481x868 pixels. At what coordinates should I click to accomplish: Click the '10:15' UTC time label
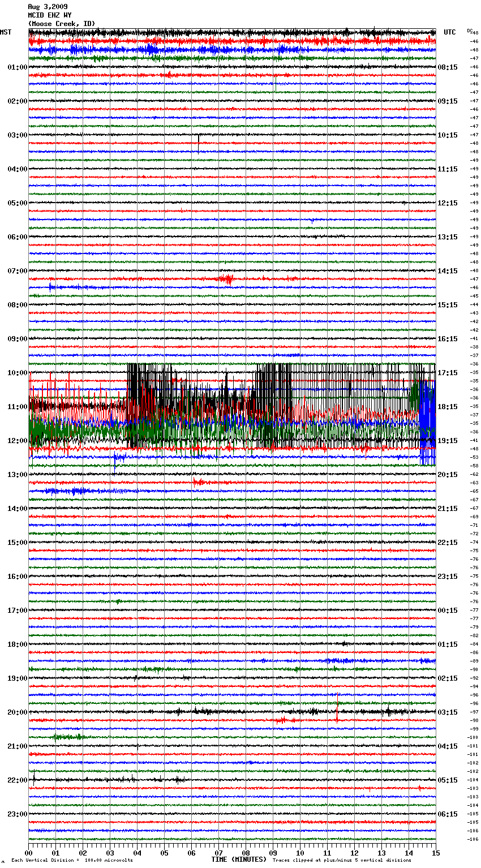(448, 135)
